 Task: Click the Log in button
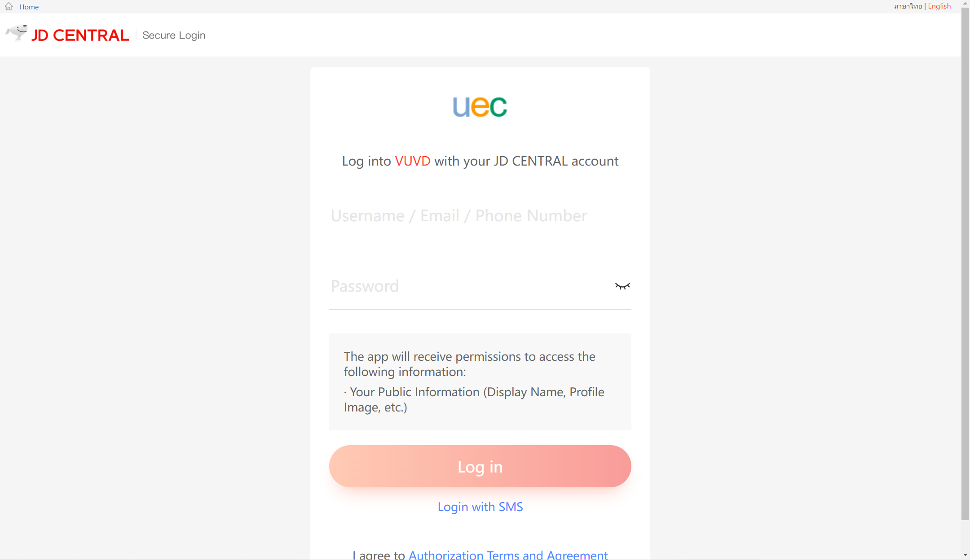[x=480, y=466]
